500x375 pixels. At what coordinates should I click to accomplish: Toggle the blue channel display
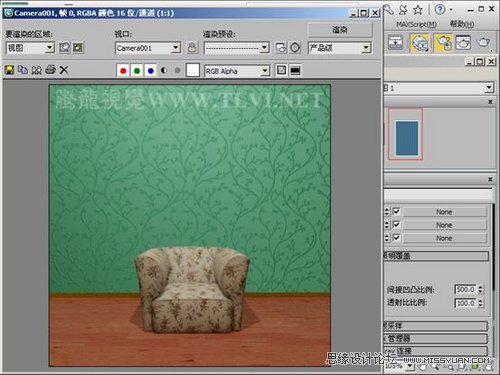click(x=151, y=71)
